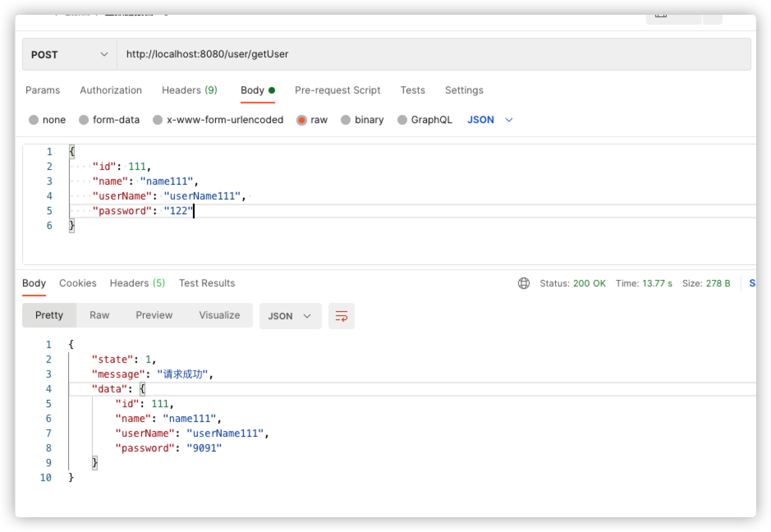Select the response Body tab
This screenshot has height=532, width=771.
34,283
